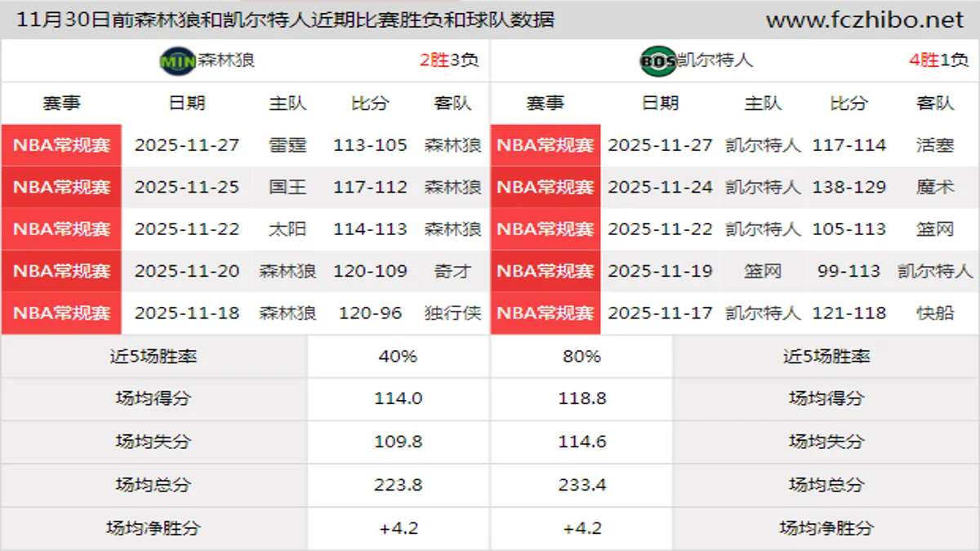The height and width of the screenshot is (551, 980).
Task: Click the NBA常规赛 badge on 2025-11-18 独行侠 row
Action: [x=61, y=313]
